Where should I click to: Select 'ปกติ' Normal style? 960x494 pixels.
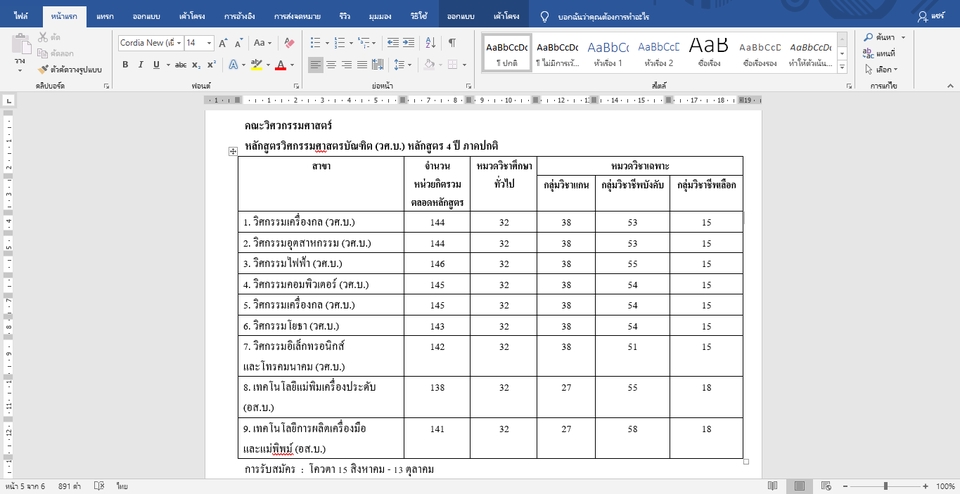pyautogui.click(x=506, y=53)
